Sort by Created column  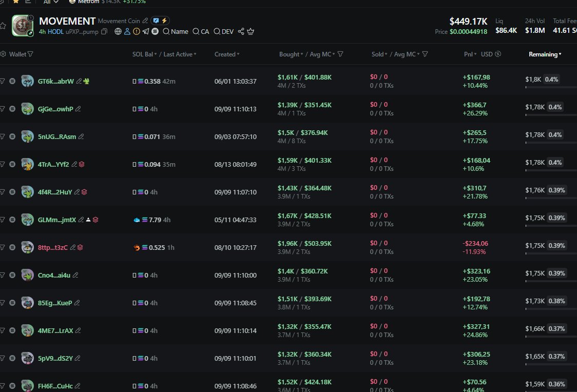[x=227, y=54]
